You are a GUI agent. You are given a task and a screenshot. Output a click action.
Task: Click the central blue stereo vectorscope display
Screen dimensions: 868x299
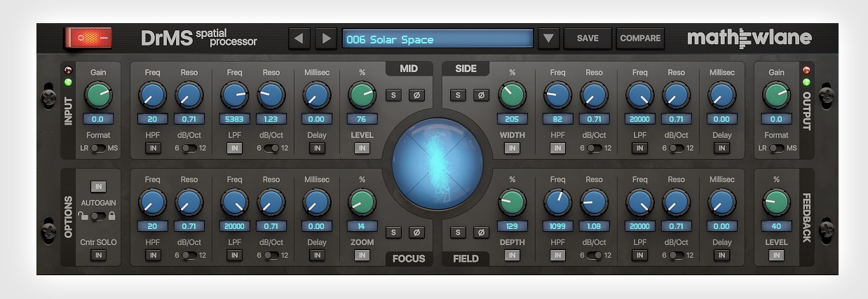tap(437, 164)
